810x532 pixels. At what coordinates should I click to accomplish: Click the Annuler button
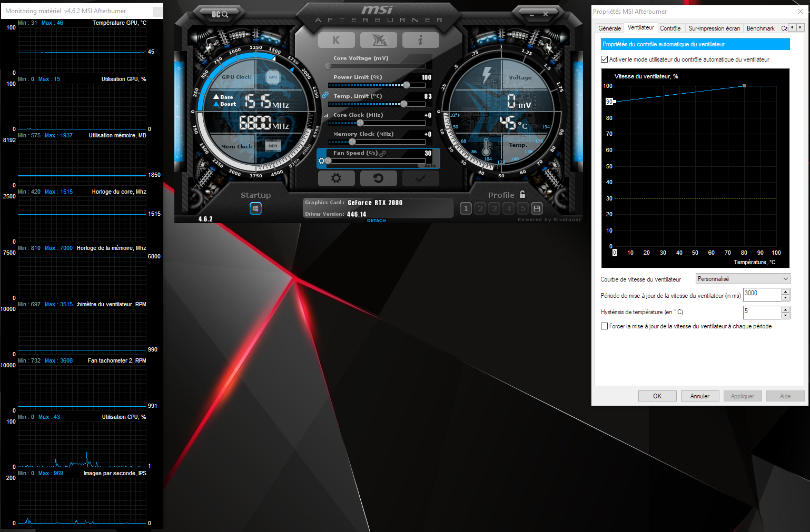tap(700, 396)
